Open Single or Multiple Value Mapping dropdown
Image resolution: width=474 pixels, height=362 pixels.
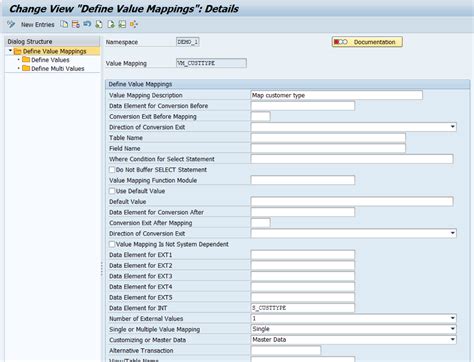(x=452, y=329)
